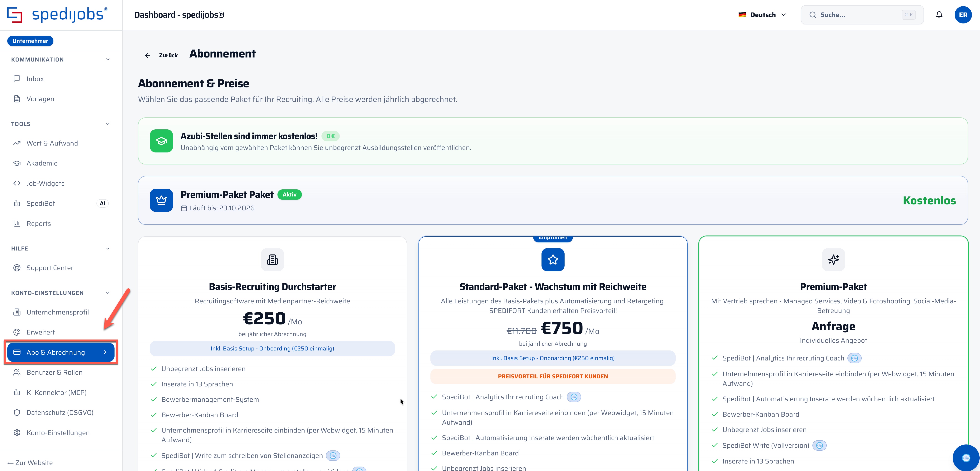The image size is (980, 471).
Task: Click the spedijobs logo
Action: pyautogui.click(x=57, y=15)
